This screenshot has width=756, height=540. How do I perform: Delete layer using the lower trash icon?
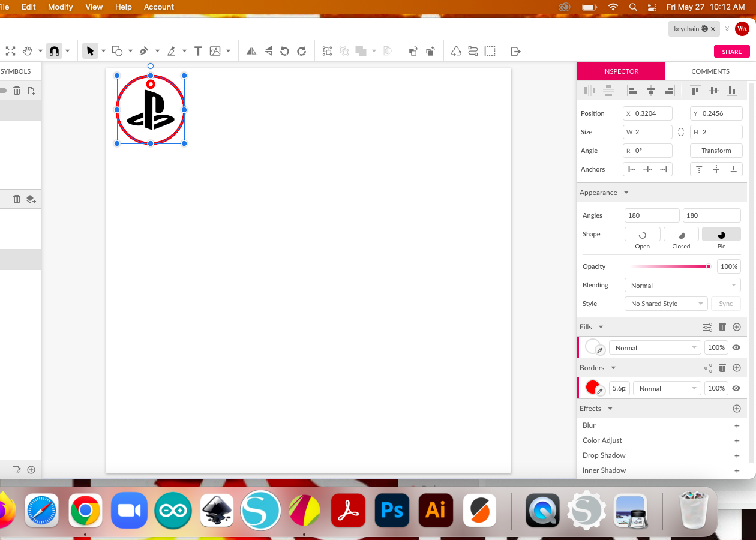pyautogui.click(x=17, y=199)
